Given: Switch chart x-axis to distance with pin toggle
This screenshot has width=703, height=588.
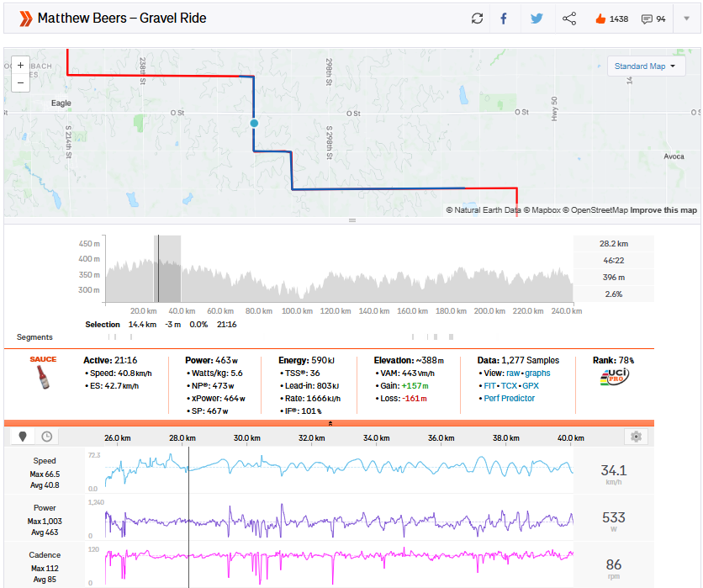Looking at the screenshot, I should (24, 437).
